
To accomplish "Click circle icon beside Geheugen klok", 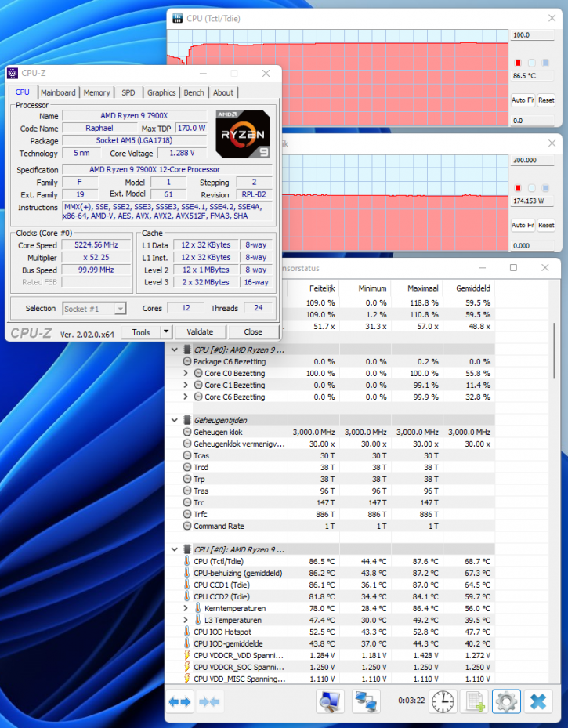I will tap(187, 432).
